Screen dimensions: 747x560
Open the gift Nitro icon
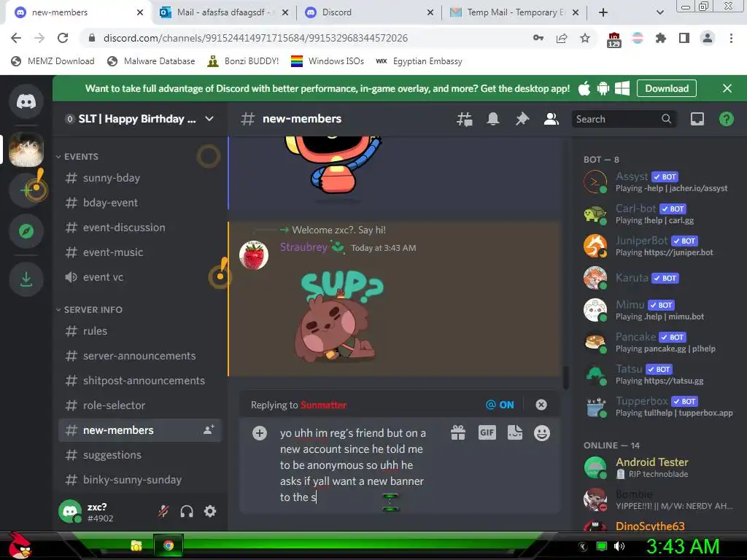click(x=458, y=433)
